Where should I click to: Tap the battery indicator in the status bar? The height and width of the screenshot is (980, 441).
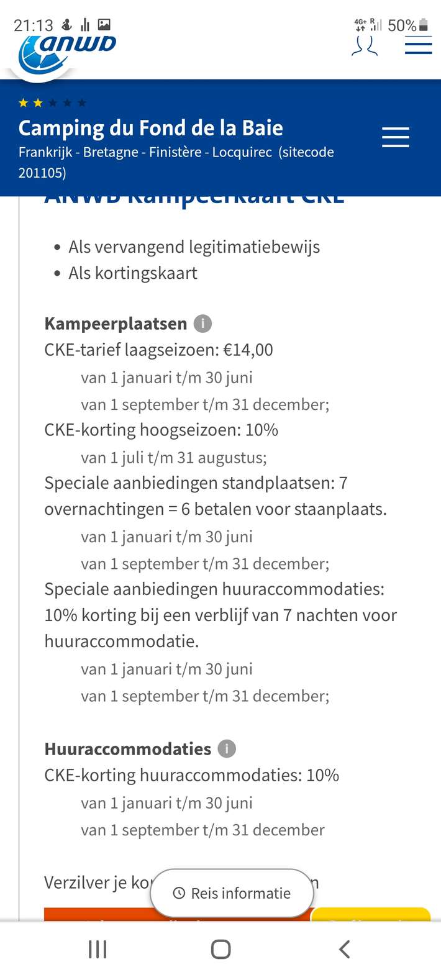(x=424, y=25)
